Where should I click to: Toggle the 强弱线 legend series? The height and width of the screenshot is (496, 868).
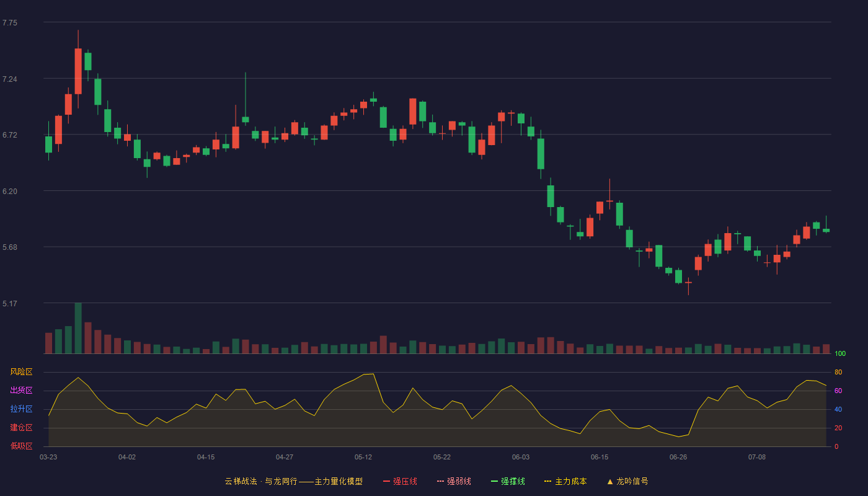454,481
